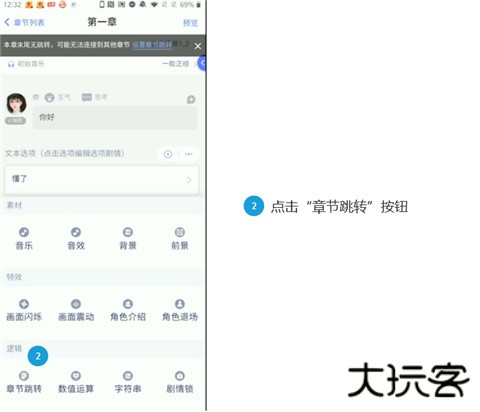Open 剧情锁 story lock tool

coord(180,382)
